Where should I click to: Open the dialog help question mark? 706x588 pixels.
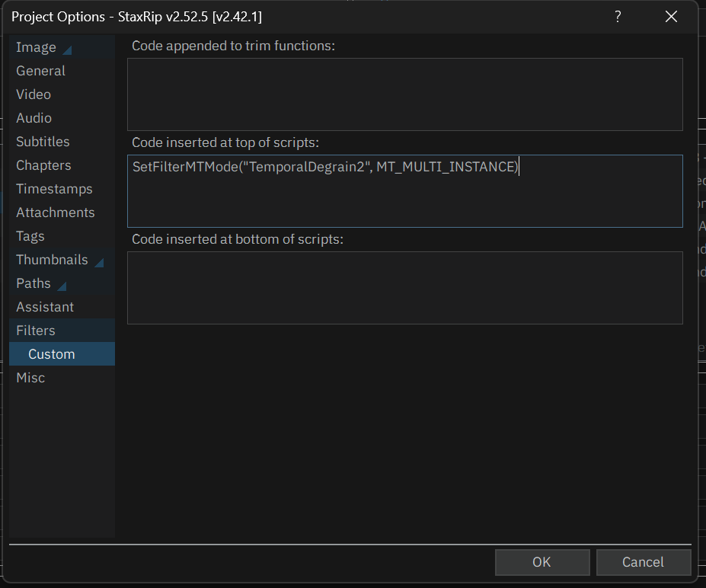coord(618,17)
